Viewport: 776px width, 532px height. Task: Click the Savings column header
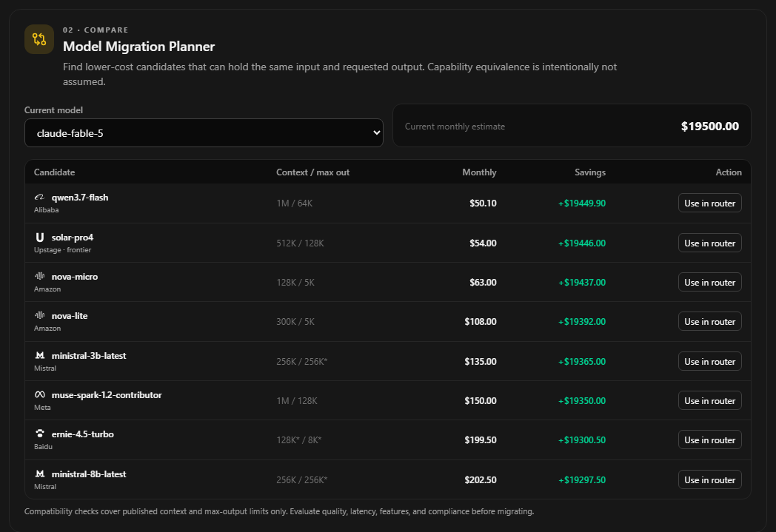click(590, 172)
